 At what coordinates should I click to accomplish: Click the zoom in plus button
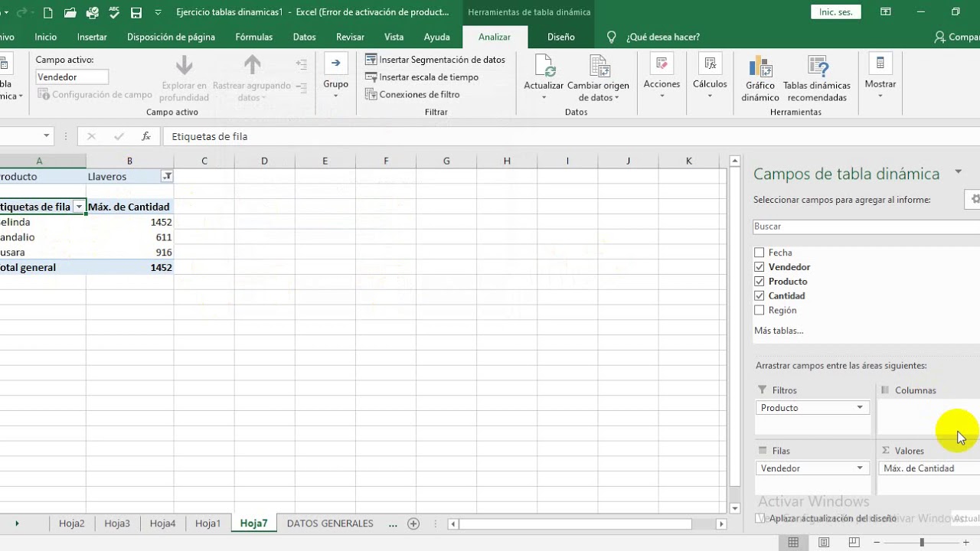[966, 543]
